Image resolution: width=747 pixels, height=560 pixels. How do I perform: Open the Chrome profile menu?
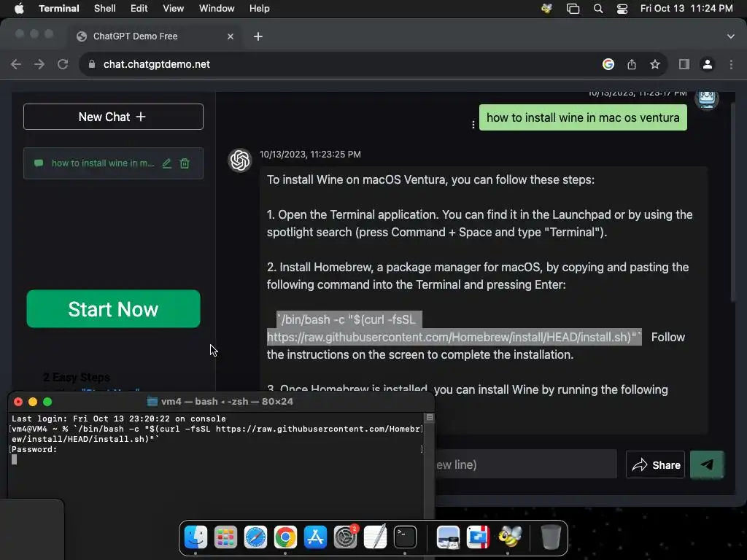(x=708, y=64)
